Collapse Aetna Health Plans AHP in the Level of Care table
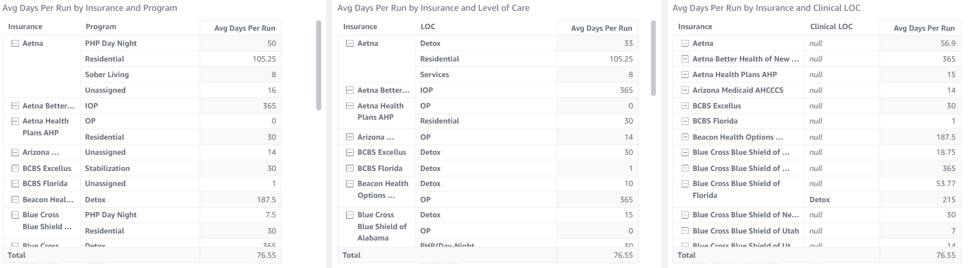980x268 pixels. [x=350, y=106]
